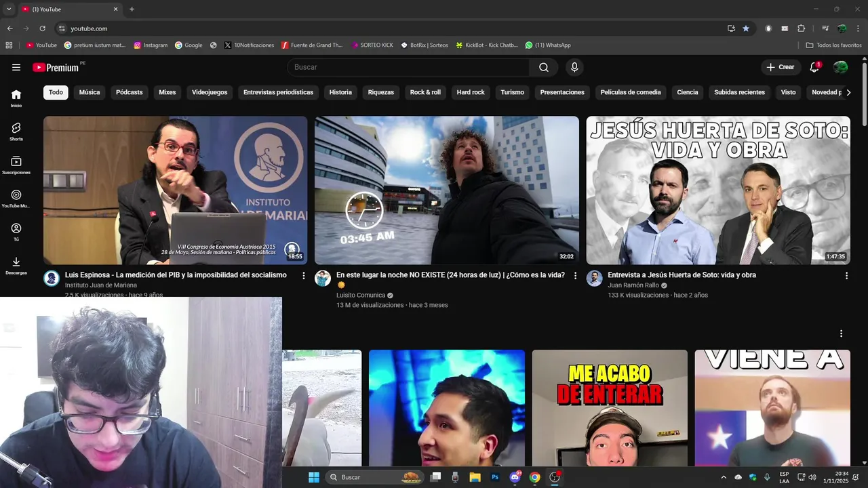The width and height of the screenshot is (868, 488).
Task: Open the notifications bell
Action: pos(814,67)
